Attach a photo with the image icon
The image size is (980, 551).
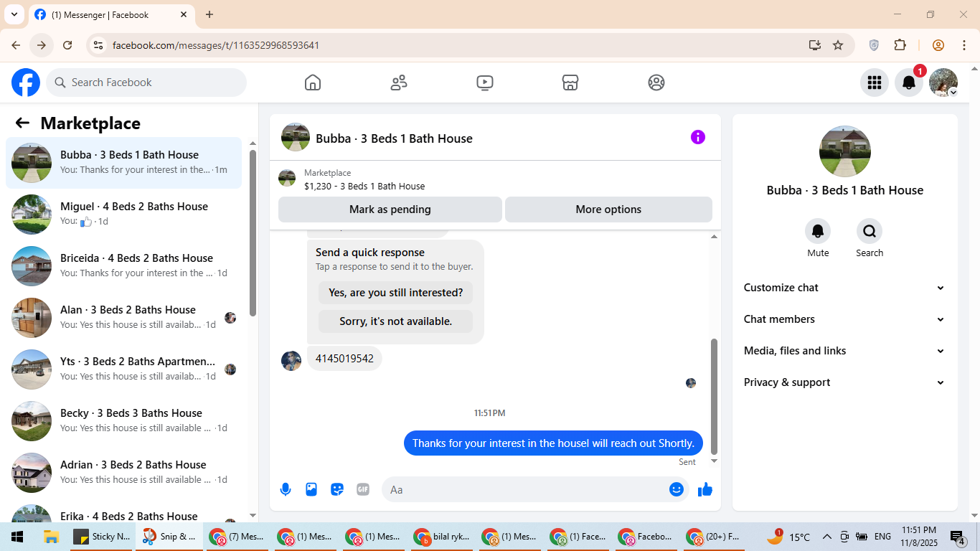coord(311,489)
